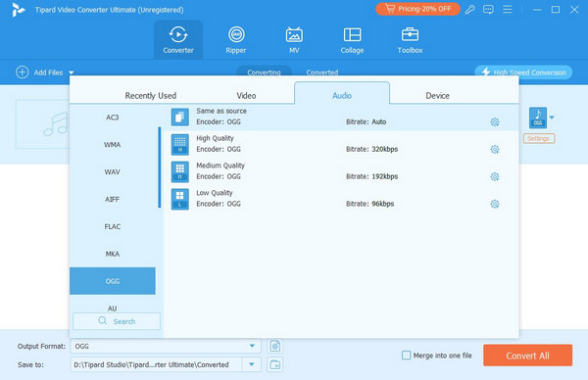The width and height of the screenshot is (588, 380).
Task: Switch to the Converted tab
Action: click(322, 71)
